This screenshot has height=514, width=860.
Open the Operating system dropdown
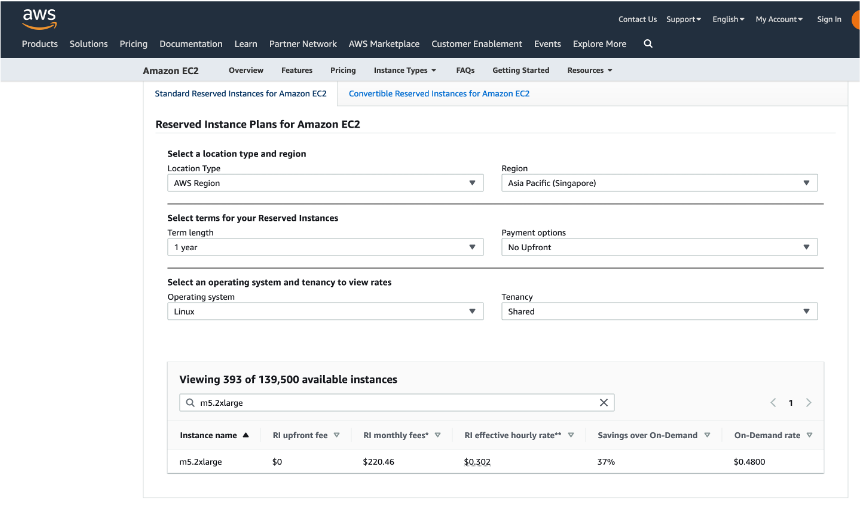[x=325, y=312]
